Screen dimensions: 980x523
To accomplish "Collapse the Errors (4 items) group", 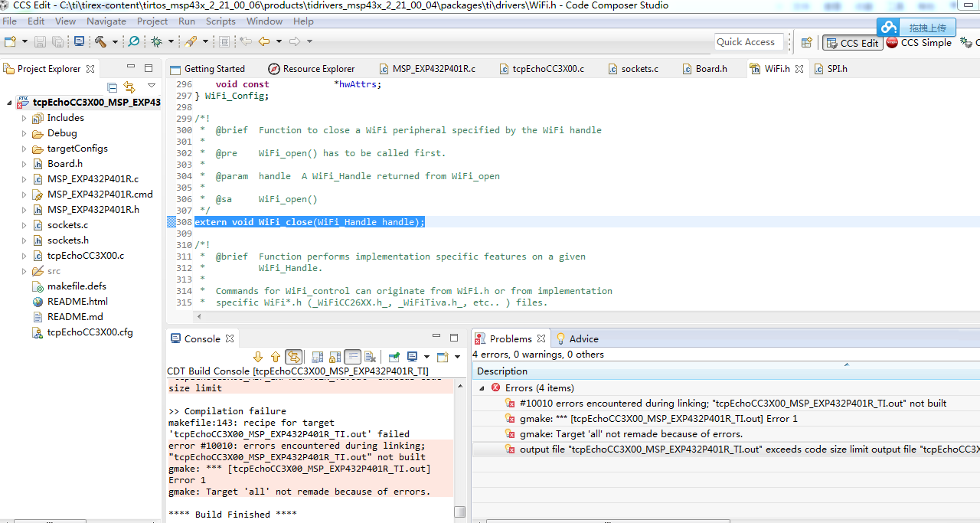I will coord(482,388).
